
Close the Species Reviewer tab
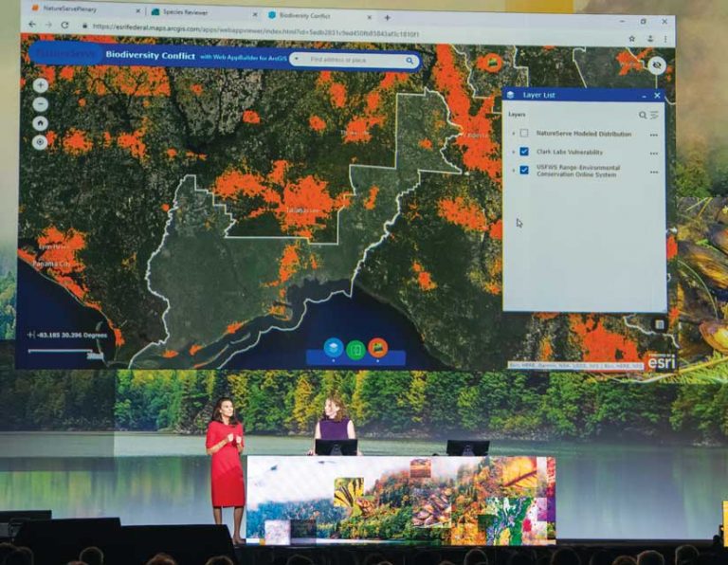click(254, 14)
